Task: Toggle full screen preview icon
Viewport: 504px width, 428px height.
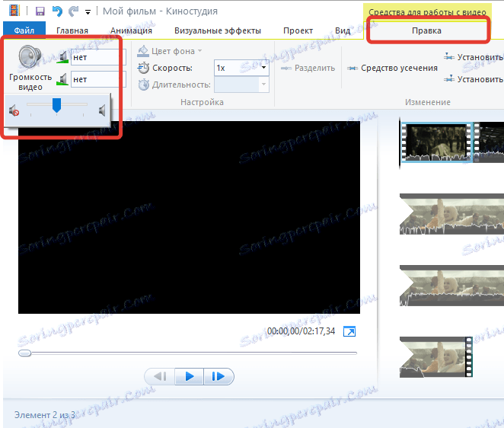Action: point(349,331)
